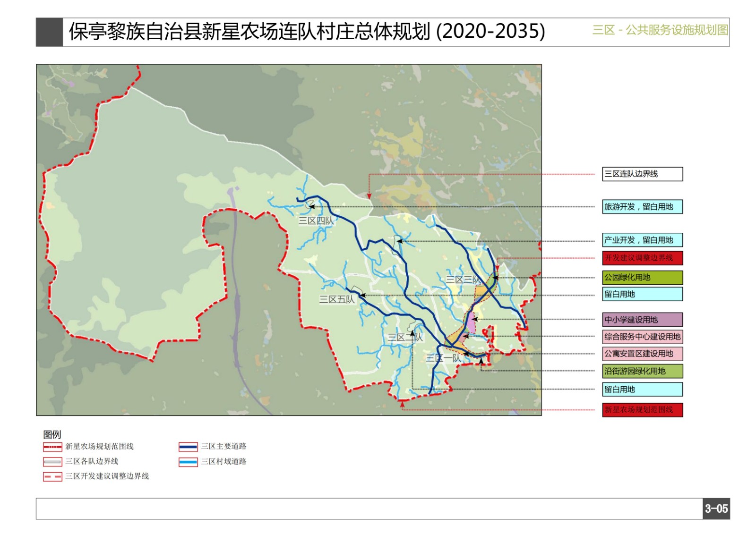Click the 产业开发，留白用地 callout box
The width and height of the screenshot is (756, 534).
pyautogui.click(x=642, y=240)
